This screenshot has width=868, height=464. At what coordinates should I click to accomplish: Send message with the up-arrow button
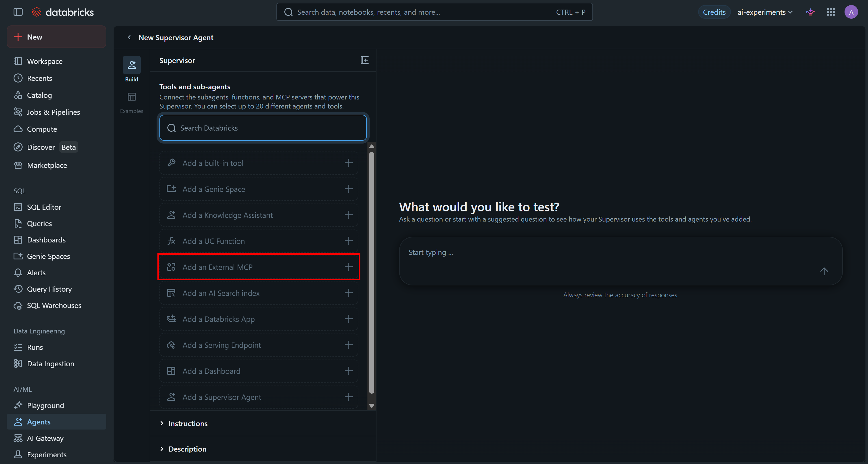click(824, 271)
